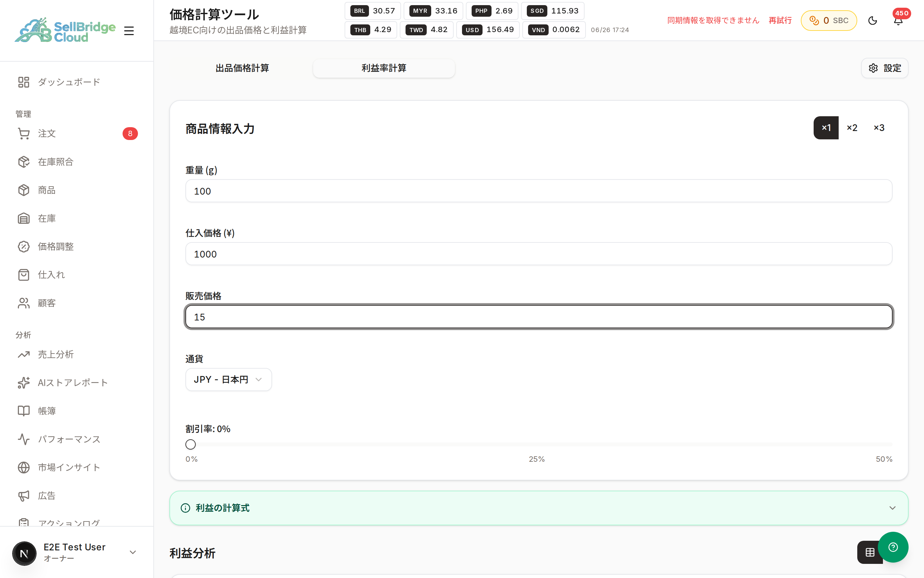Click the SGD 115.93 exchange rate chip
The width and height of the screenshot is (924, 578).
point(553,11)
